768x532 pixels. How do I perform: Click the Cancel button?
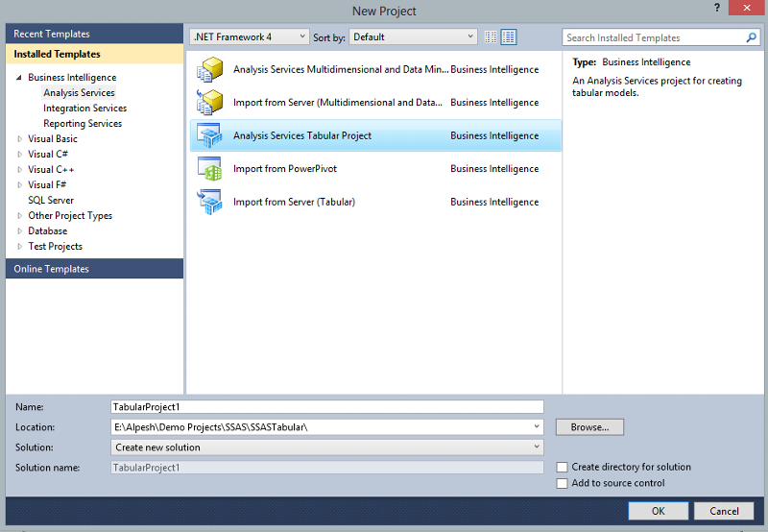pos(724,511)
